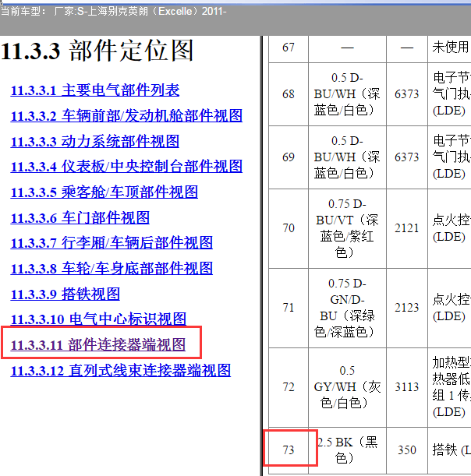Select pin number cell 70
Screen dimensions: 471x476
[289, 228]
